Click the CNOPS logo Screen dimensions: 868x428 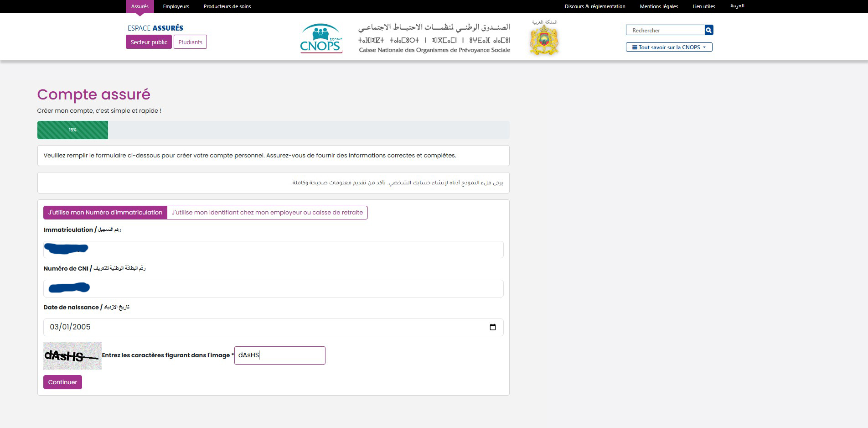[x=321, y=39]
